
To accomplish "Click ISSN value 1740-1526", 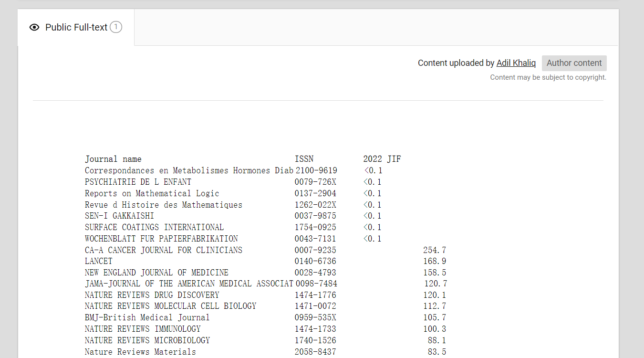I will point(315,340).
